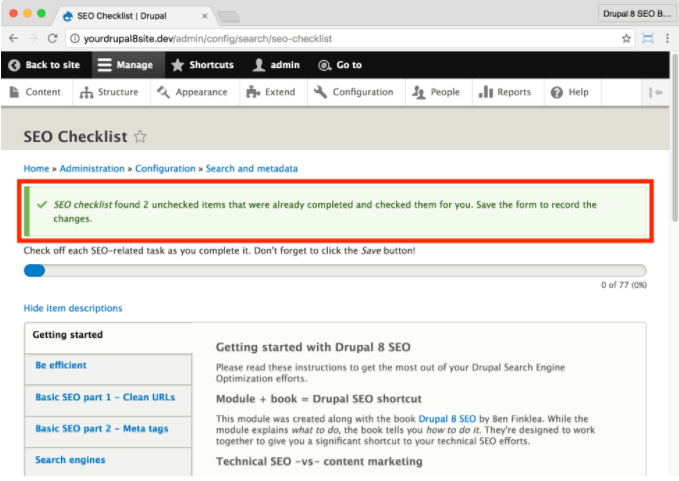This screenshot has height=481, width=679.
Task: Click the checklist progress bar
Action: tap(335, 271)
